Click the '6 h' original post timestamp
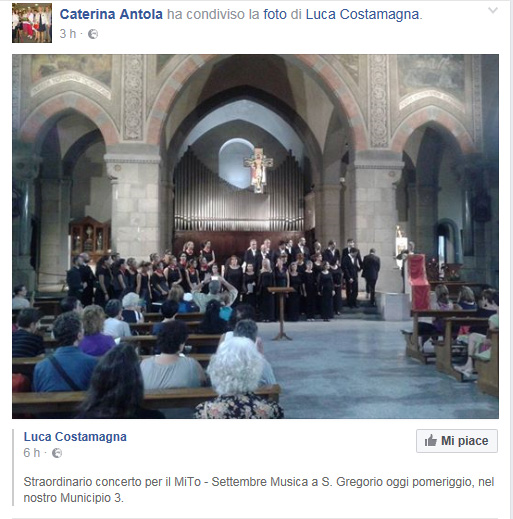The image size is (513, 519). (32, 453)
